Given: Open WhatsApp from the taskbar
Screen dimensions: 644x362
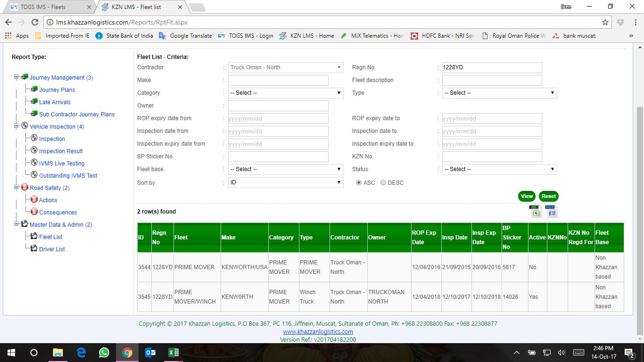Looking at the screenshot, I should pyautogui.click(x=104, y=352).
